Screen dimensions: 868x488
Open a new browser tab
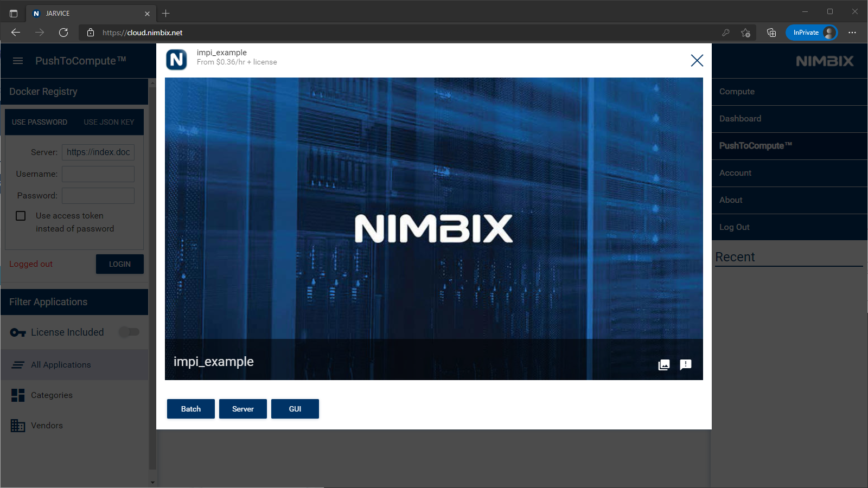click(x=166, y=13)
